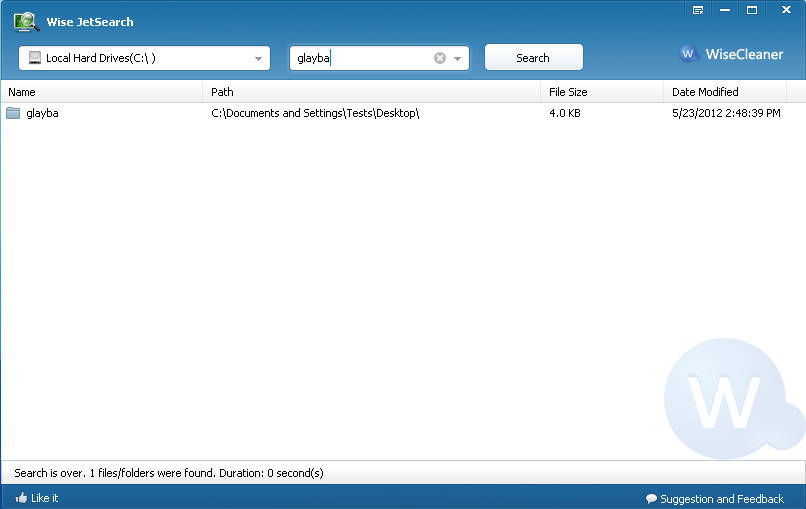806x509 pixels.
Task: Open the search history dropdown arrow
Action: pos(457,59)
